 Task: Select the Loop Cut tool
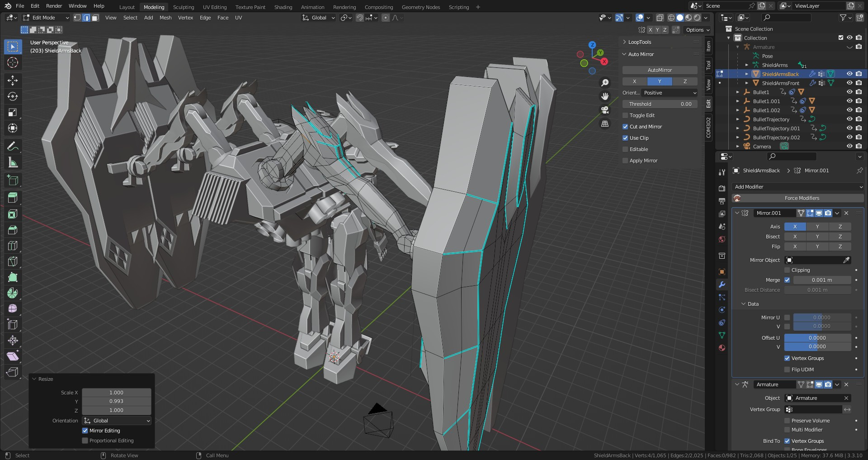click(13, 245)
